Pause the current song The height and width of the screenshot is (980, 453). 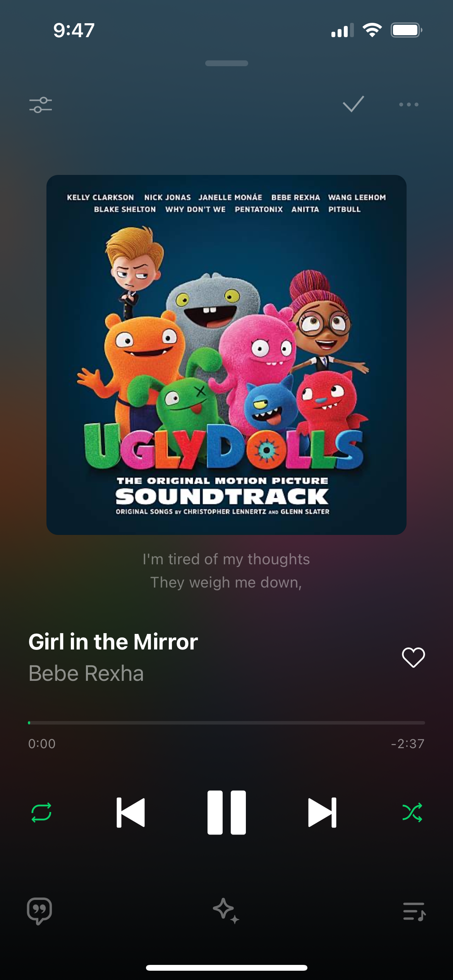226,812
